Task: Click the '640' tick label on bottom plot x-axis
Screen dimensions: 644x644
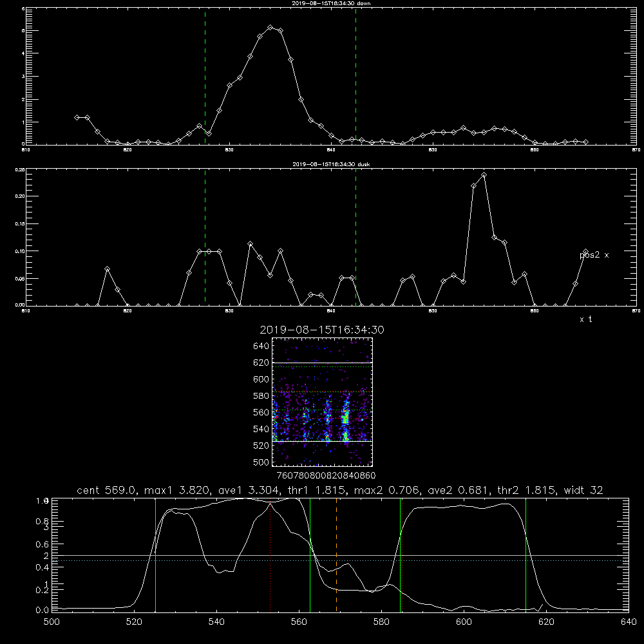Action: pos(629,622)
